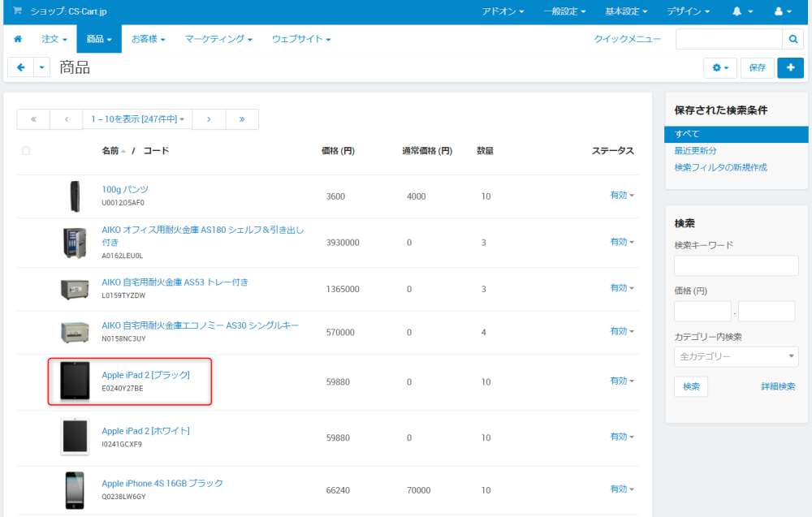
Task: Open the お客様 tab menu
Action: pos(148,39)
